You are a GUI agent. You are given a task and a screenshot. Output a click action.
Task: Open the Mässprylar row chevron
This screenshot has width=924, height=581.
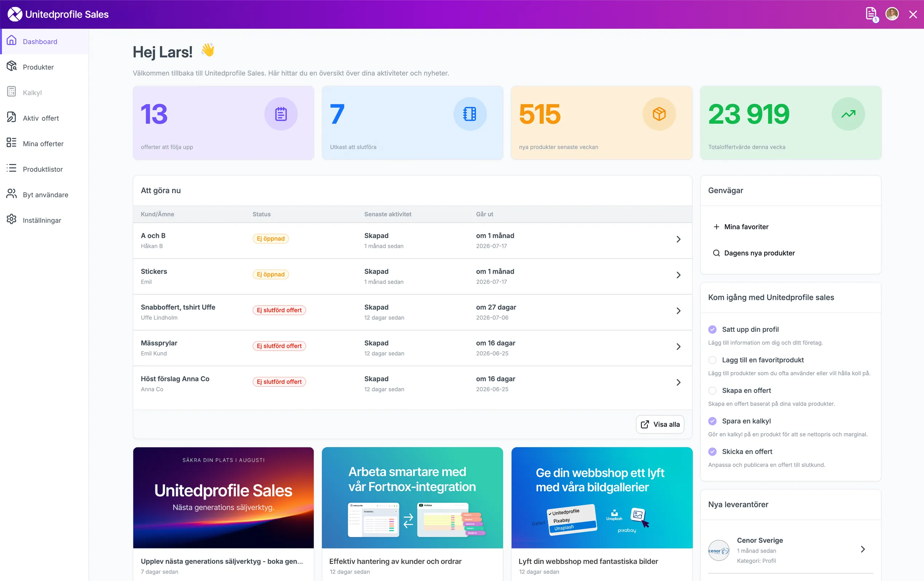pyautogui.click(x=678, y=347)
